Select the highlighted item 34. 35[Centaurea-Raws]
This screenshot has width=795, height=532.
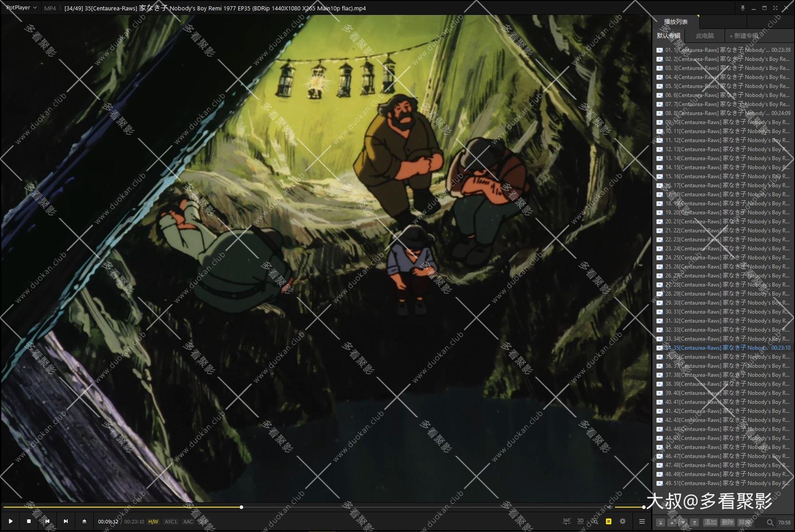(723, 348)
